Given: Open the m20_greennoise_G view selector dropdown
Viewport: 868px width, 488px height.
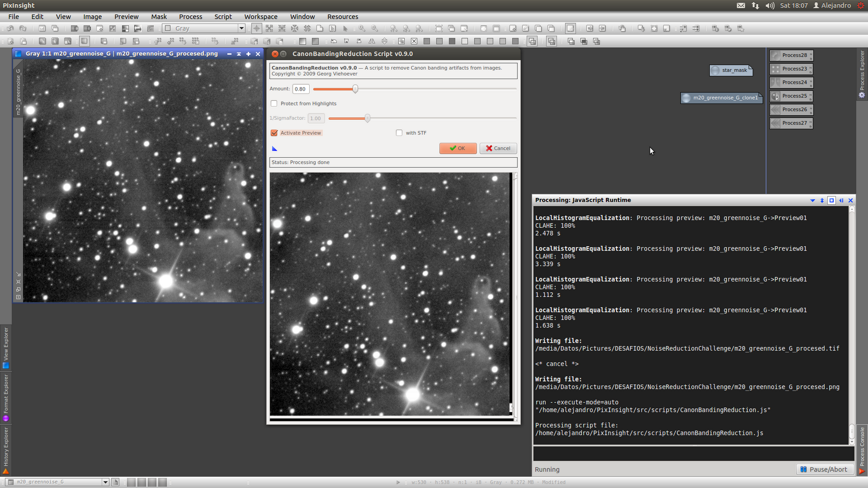Looking at the screenshot, I should (x=57, y=482).
